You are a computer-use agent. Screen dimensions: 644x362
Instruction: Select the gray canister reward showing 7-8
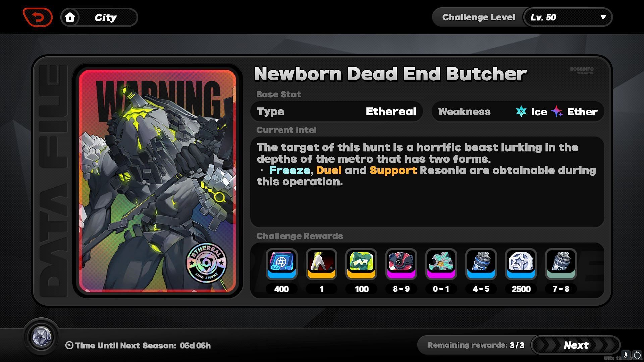pos(561,264)
